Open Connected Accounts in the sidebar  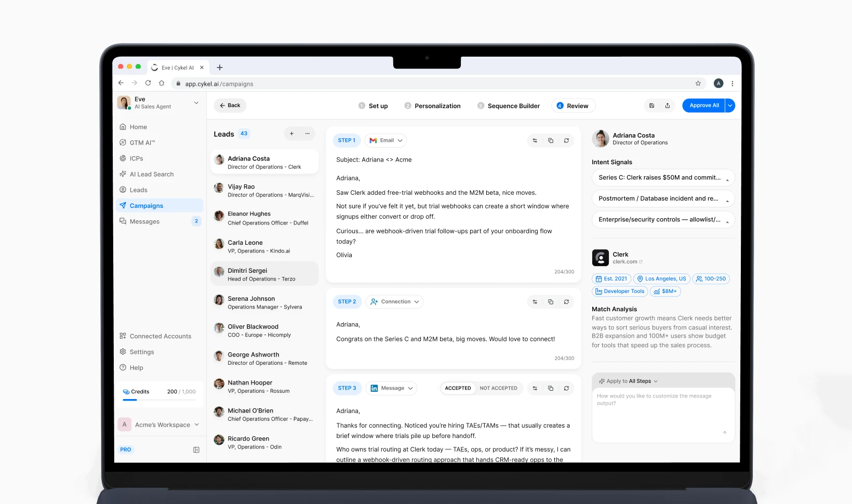click(x=159, y=336)
